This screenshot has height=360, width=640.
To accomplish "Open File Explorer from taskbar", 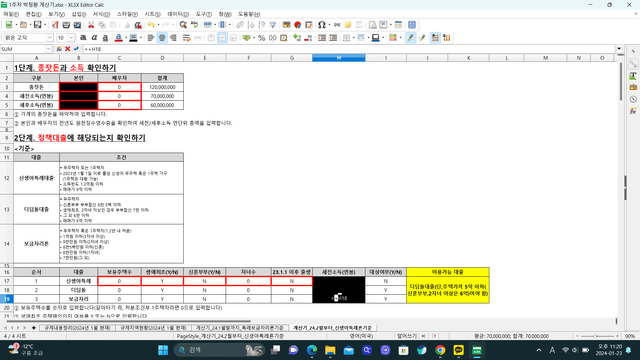I will (330, 350).
